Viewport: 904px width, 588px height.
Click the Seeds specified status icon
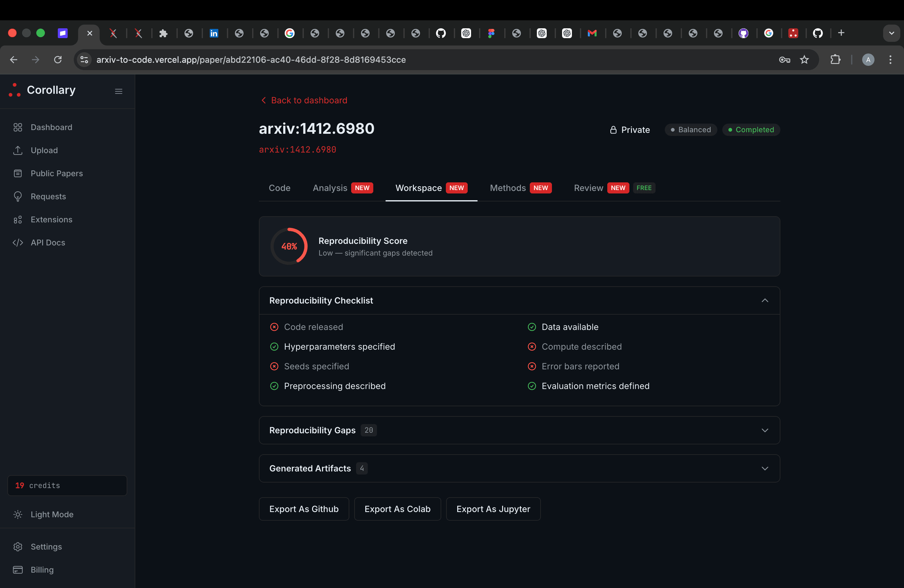point(274,366)
